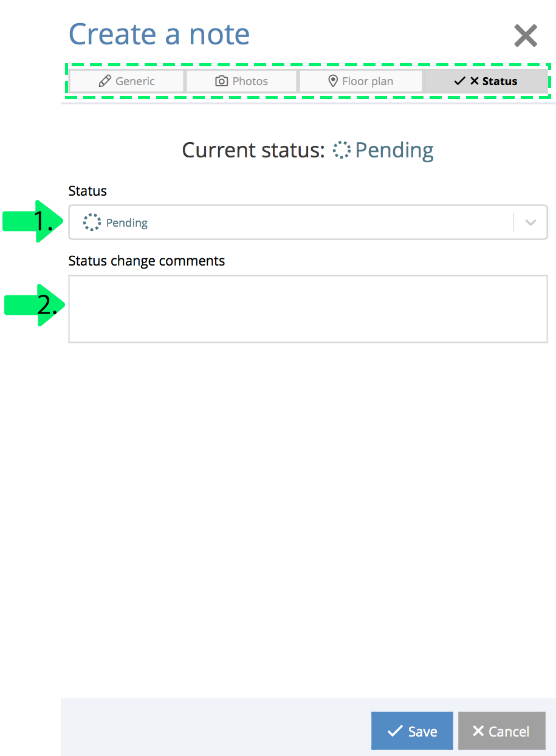
Task: Cancel creating the note
Action: [x=501, y=731]
